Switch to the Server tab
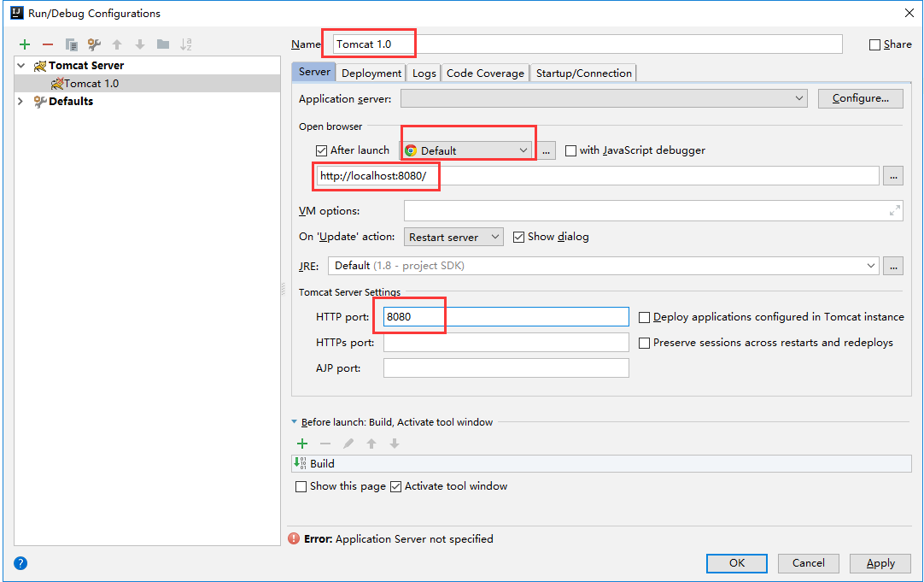 coord(314,72)
